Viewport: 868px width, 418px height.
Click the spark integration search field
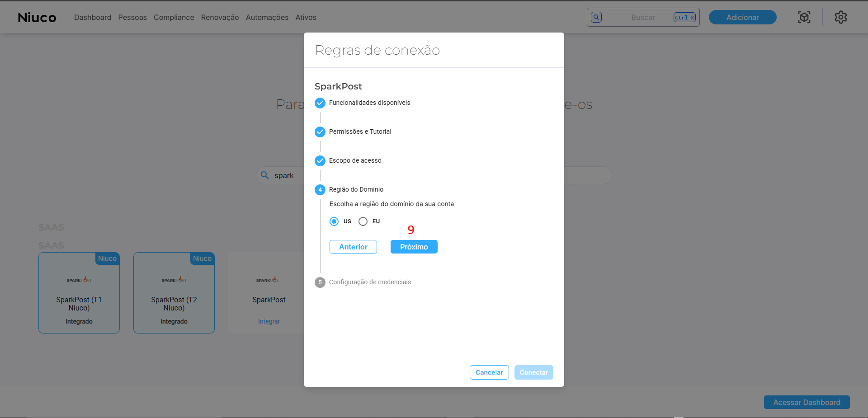click(434, 175)
